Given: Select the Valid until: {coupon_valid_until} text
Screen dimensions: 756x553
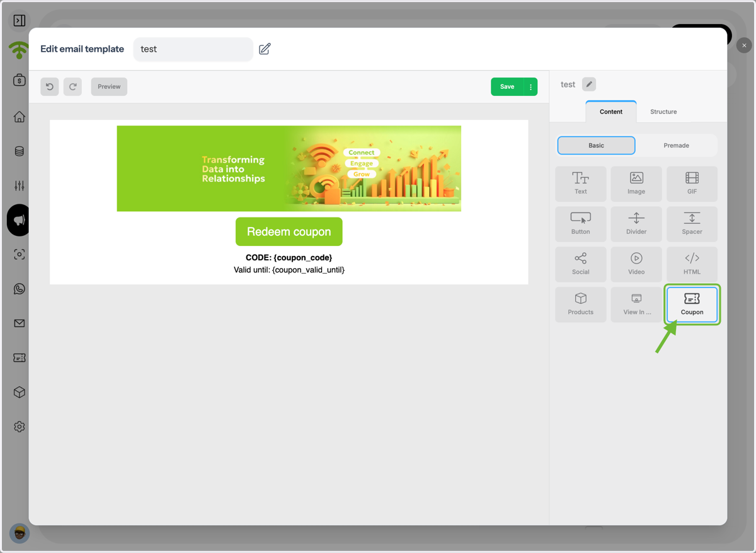Looking at the screenshot, I should [x=289, y=270].
